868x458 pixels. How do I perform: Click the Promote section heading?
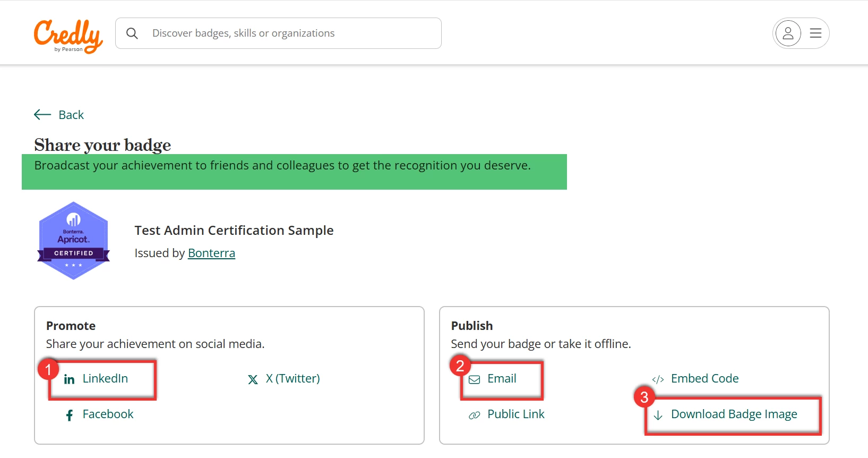click(71, 326)
